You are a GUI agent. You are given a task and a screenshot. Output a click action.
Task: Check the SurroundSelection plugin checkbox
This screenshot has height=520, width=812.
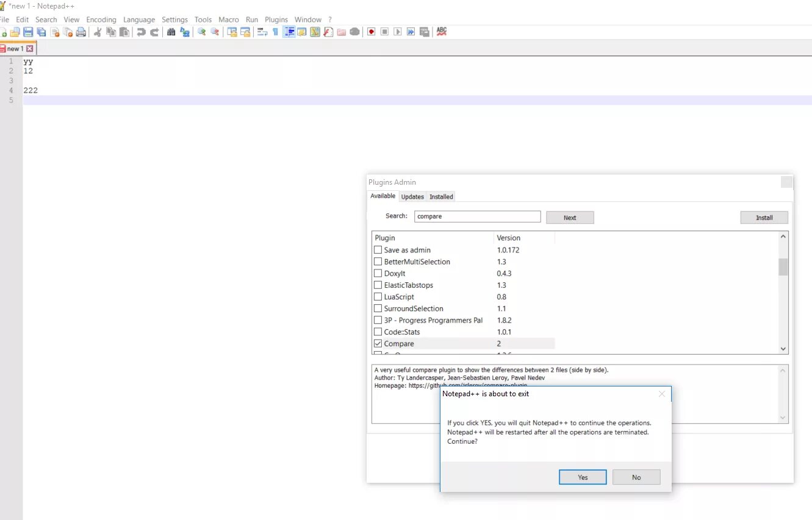click(x=378, y=308)
